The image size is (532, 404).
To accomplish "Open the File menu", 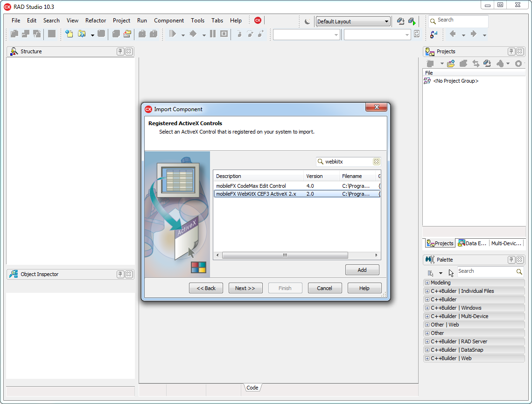I will 16,21.
